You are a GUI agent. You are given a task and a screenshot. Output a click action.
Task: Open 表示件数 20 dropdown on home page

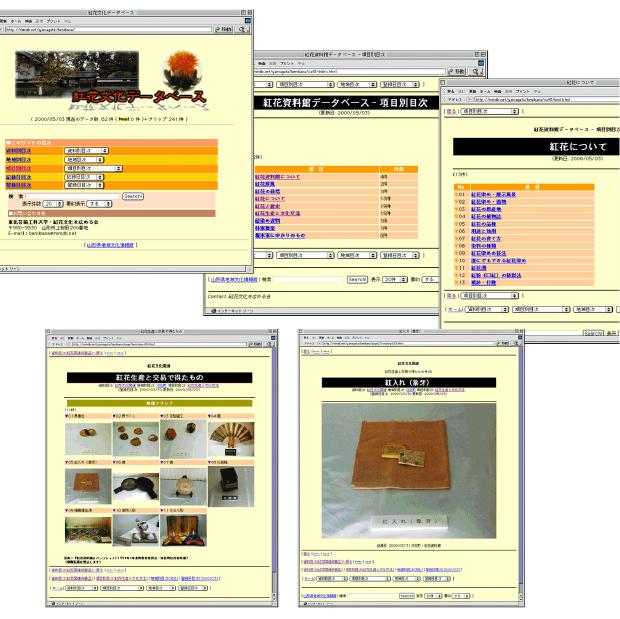[53, 204]
